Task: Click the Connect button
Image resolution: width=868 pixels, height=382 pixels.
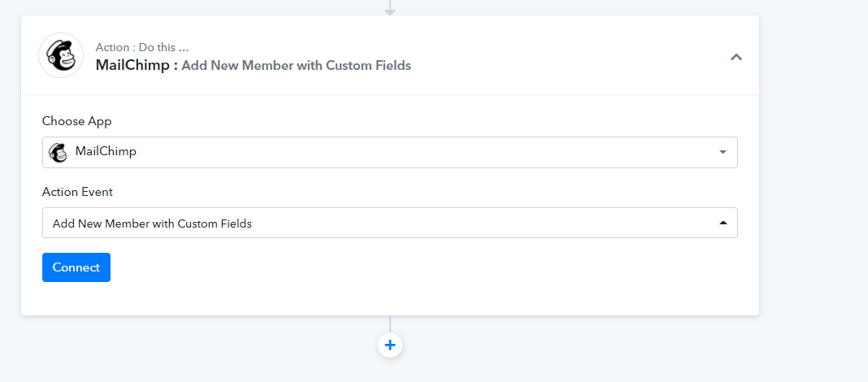Action: tap(76, 267)
